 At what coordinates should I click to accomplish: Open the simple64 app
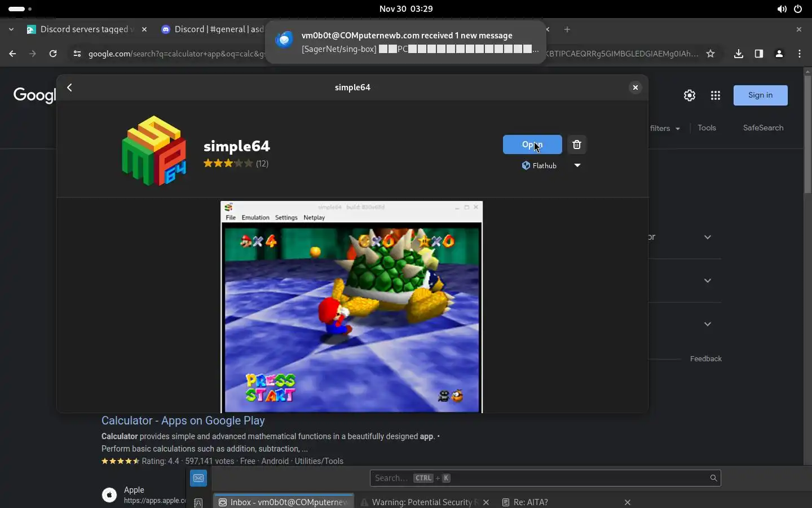(x=532, y=144)
